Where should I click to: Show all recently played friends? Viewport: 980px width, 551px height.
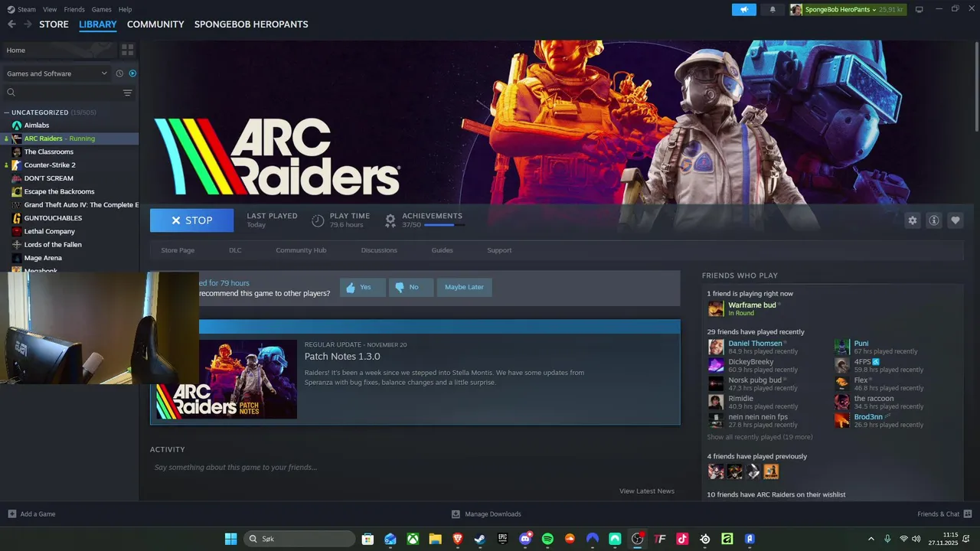coord(759,437)
